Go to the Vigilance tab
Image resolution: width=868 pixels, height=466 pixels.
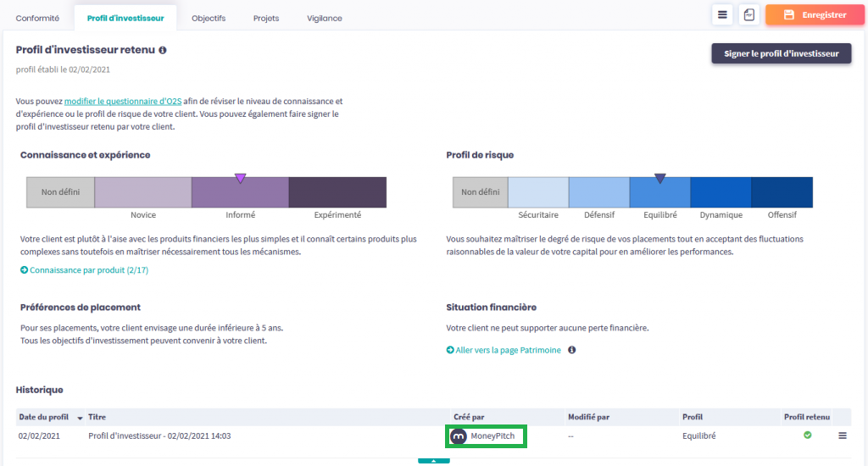tap(325, 18)
